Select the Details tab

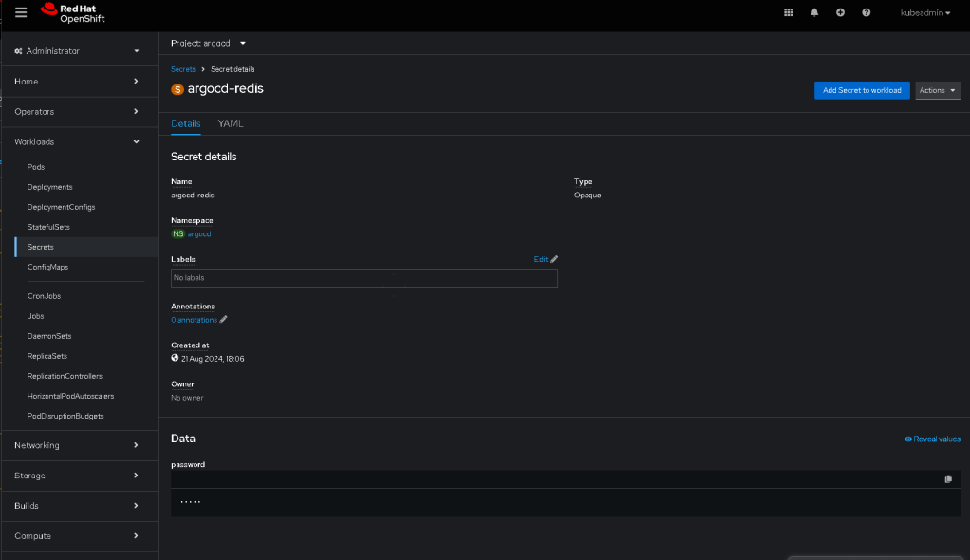(x=186, y=123)
